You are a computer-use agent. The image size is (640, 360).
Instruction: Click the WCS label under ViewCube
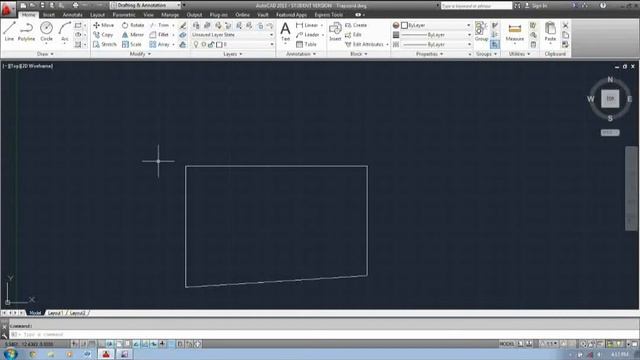610,133
